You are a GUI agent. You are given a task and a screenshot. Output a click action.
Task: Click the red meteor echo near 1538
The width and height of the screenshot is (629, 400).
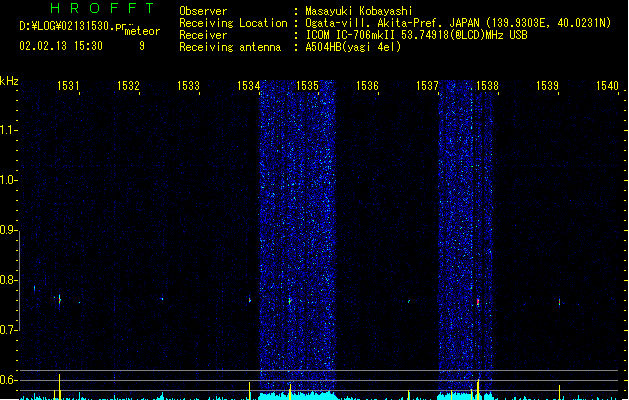[x=478, y=301]
